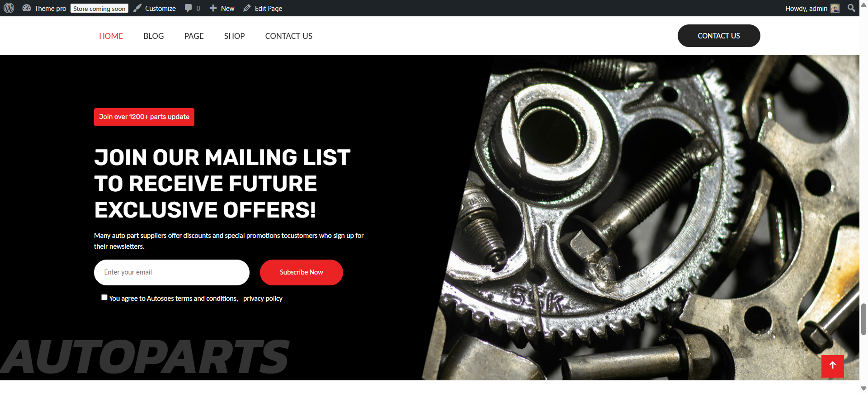
Task: Click the dark CONTACT US button
Action: 719,36
